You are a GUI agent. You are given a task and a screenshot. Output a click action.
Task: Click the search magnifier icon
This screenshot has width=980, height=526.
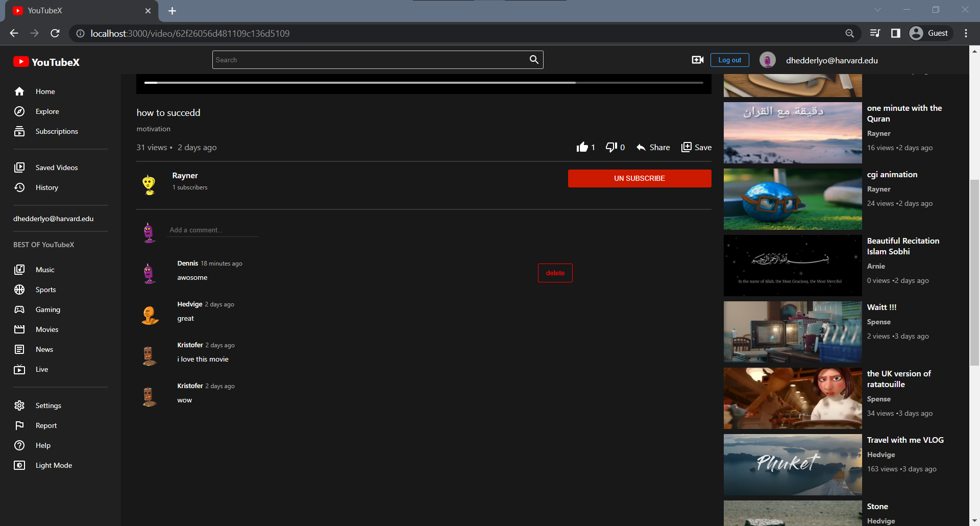(x=534, y=60)
